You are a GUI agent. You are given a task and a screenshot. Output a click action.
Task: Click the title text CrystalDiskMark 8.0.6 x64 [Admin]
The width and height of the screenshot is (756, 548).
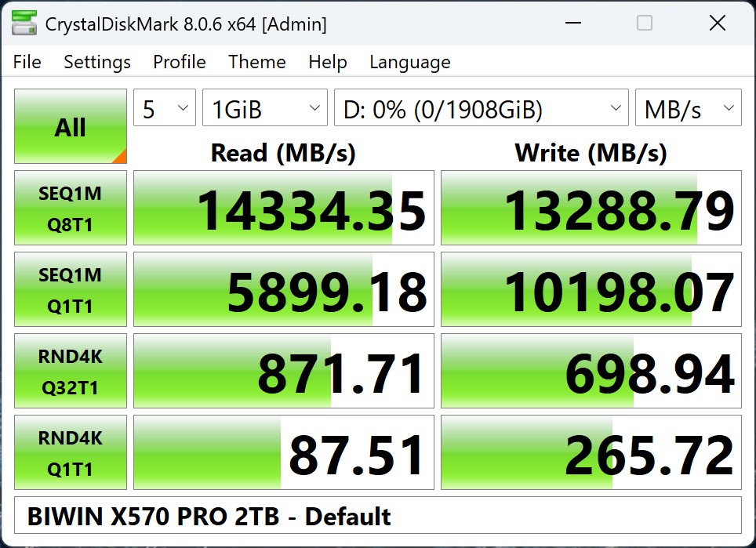pos(186,24)
